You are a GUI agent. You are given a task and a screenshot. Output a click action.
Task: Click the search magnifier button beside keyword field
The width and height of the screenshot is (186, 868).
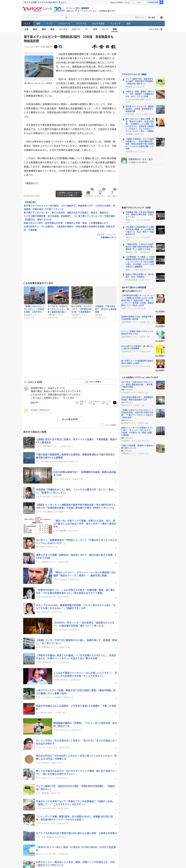[x=66, y=18]
